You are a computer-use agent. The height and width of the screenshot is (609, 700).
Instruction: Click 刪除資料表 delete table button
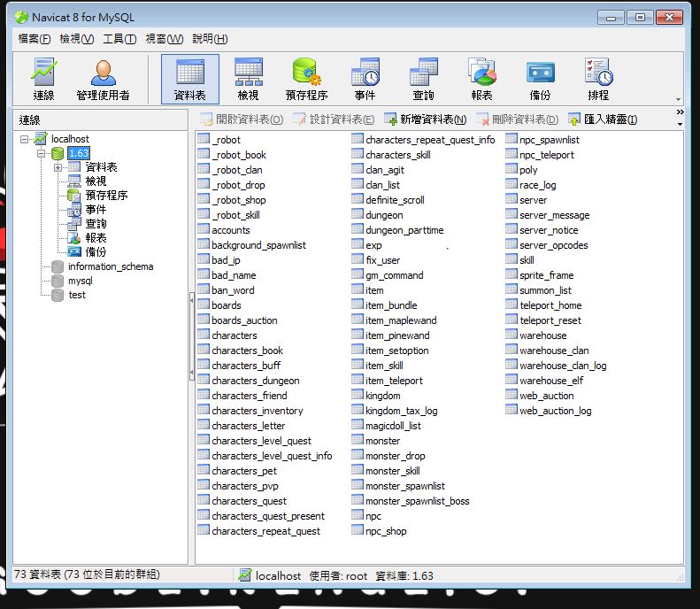click(517, 119)
